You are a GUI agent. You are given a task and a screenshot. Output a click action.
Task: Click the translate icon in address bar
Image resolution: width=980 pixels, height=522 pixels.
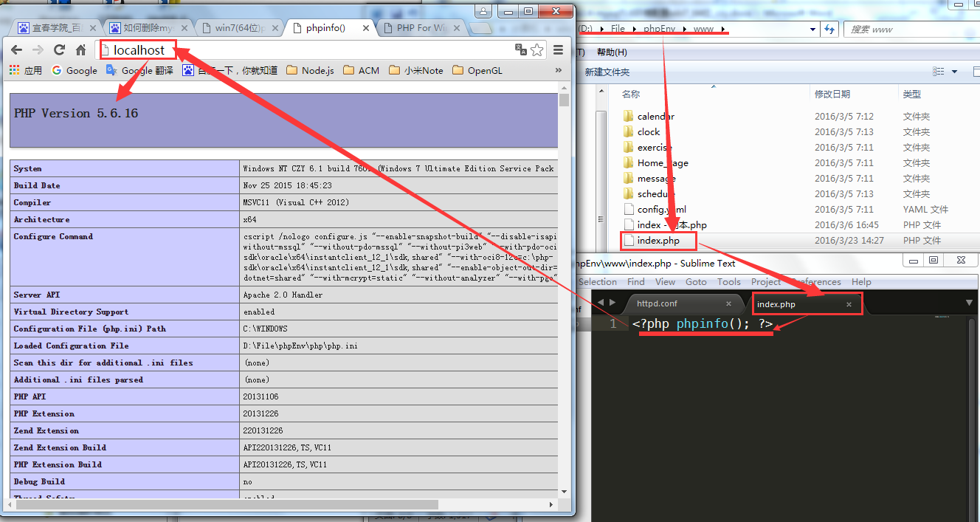coord(521,49)
